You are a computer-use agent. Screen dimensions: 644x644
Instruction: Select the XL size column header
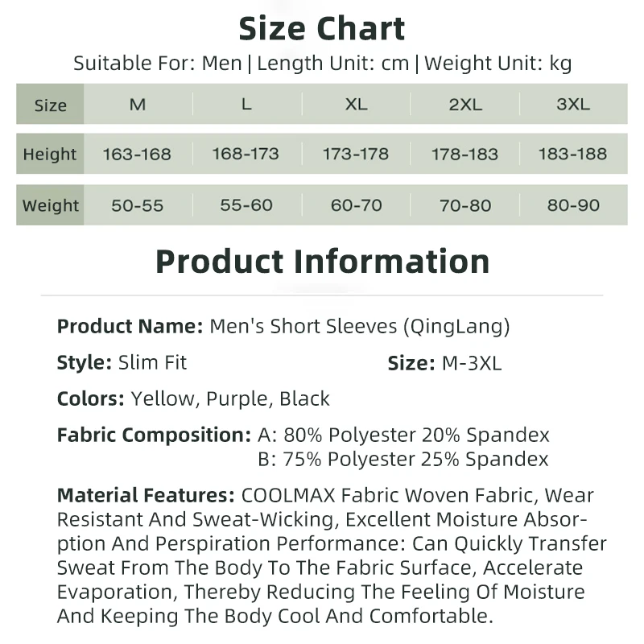click(x=356, y=105)
